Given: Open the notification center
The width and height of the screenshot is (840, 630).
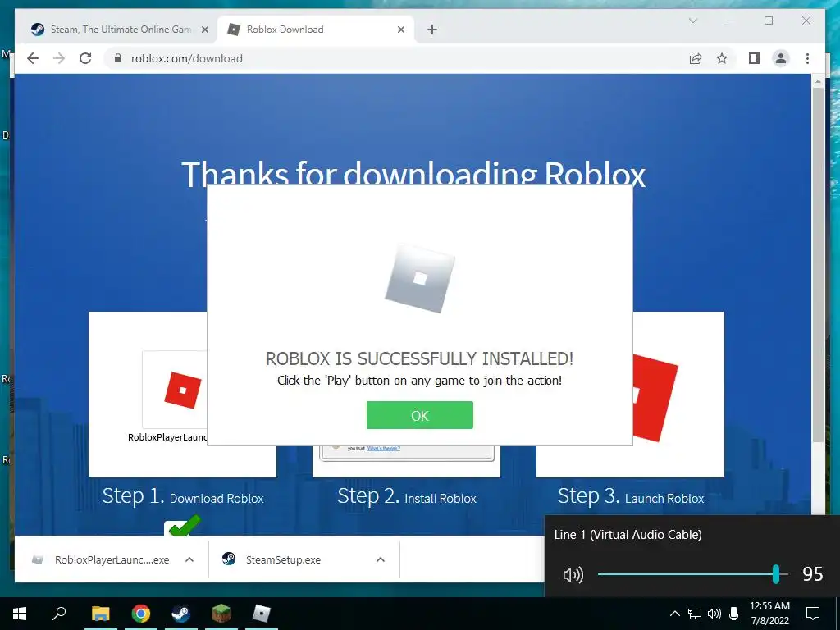Looking at the screenshot, I should click(813, 614).
